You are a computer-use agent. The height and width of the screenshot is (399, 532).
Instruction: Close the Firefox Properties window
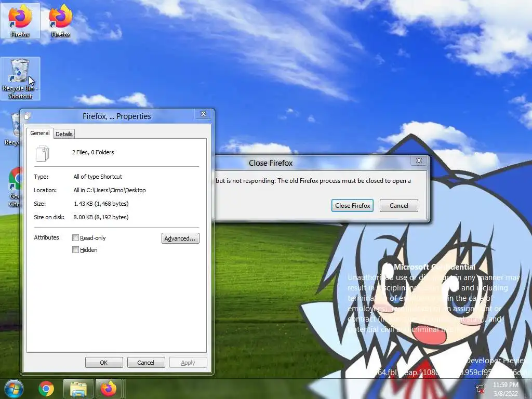204,114
